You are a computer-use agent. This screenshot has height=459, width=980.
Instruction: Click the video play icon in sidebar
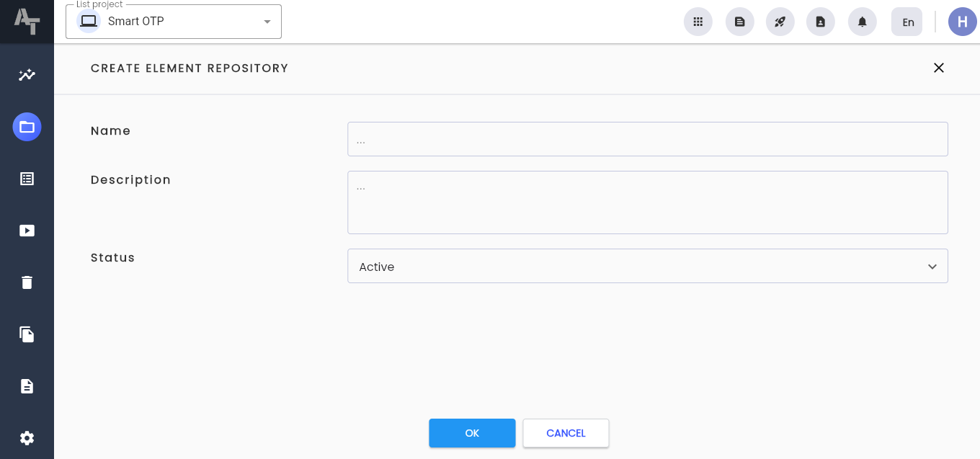[x=27, y=231]
